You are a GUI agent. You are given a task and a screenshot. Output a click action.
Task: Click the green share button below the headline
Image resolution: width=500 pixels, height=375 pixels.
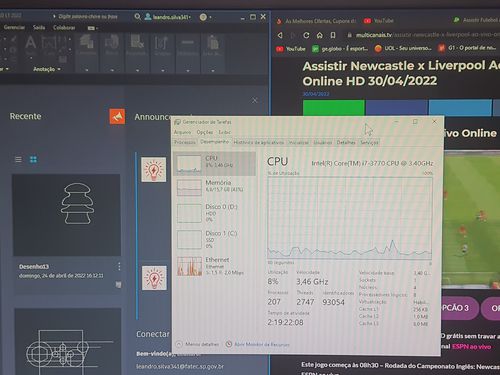point(334,108)
